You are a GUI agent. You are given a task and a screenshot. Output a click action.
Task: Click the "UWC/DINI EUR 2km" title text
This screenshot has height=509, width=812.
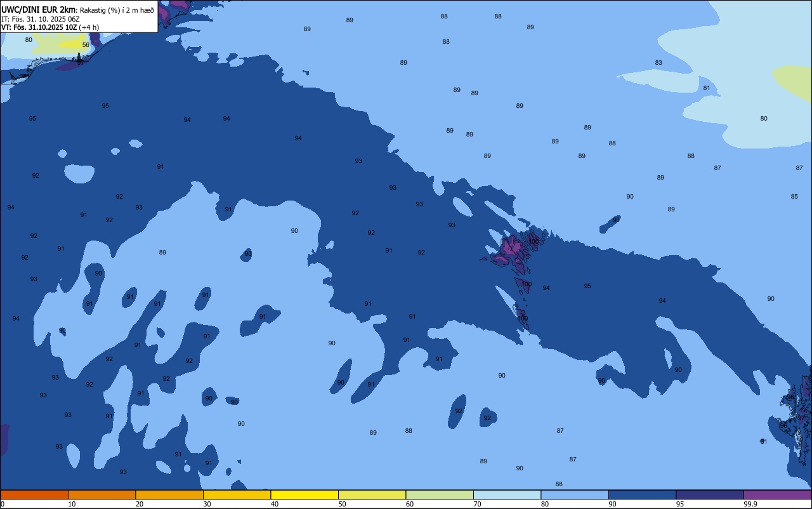[38, 10]
